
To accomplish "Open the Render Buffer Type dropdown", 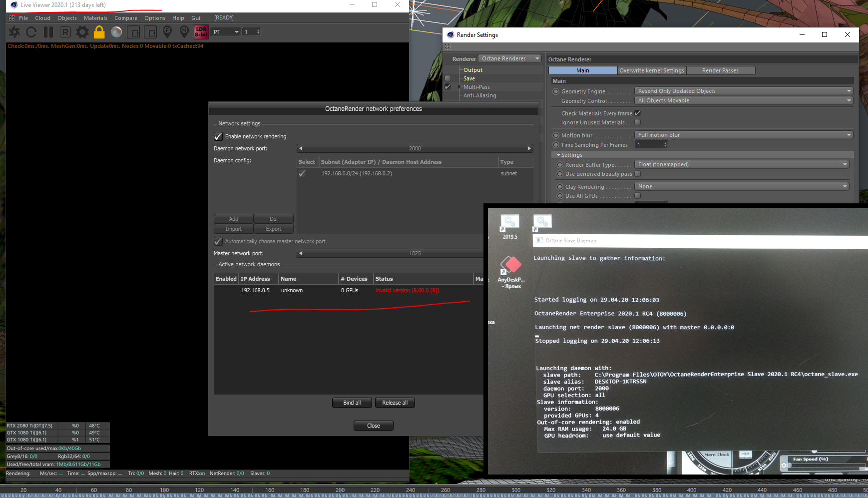I will click(742, 164).
